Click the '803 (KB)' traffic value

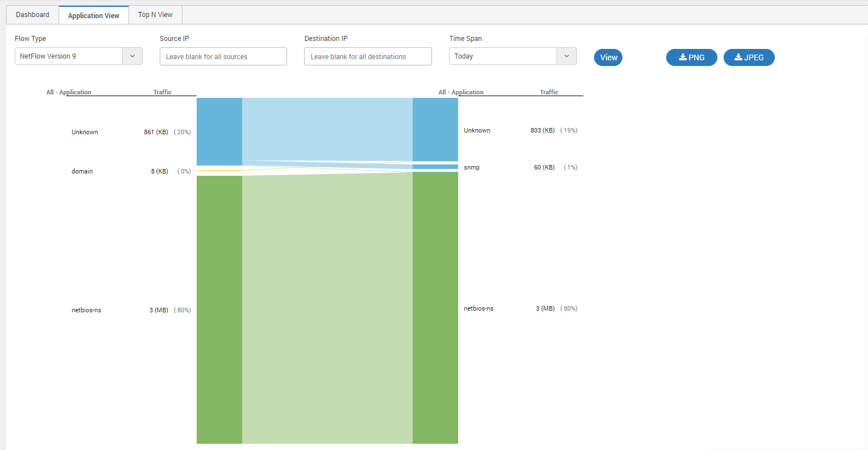coord(542,130)
